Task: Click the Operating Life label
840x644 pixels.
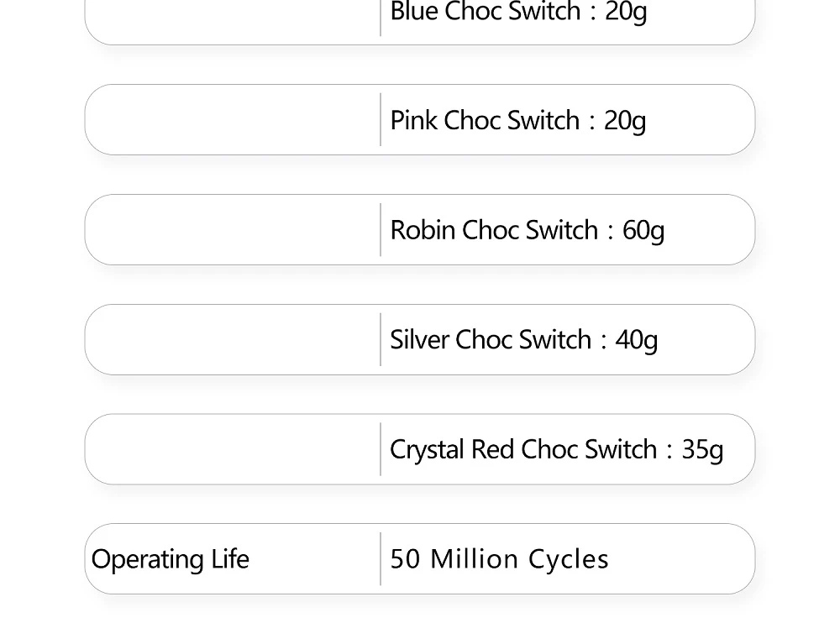Action: pos(171,559)
